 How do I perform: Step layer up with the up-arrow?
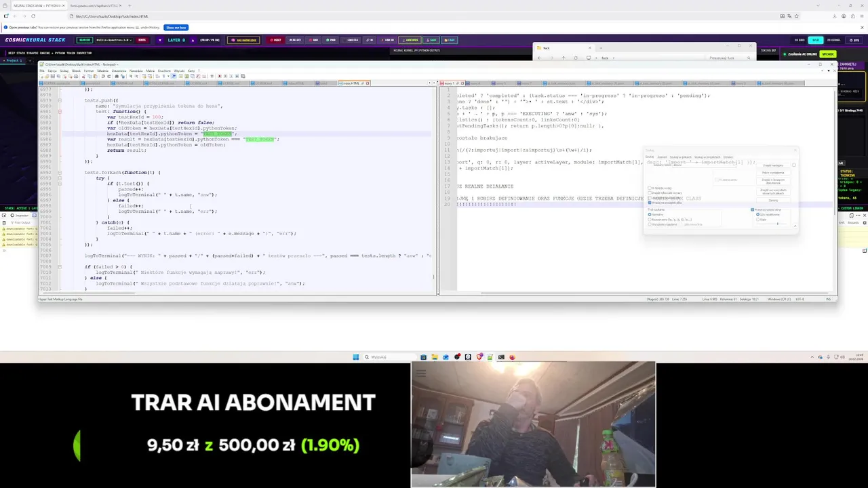(x=193, y=40)
